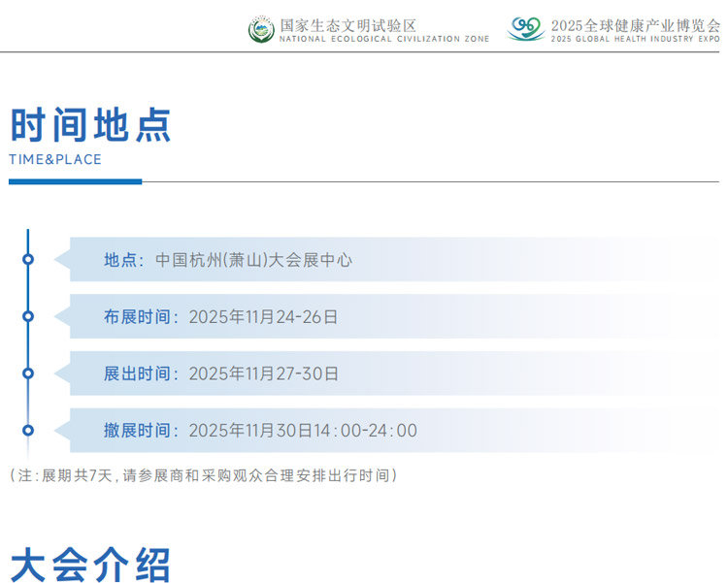
Task: Click the Global Health Industry Expo logo
Action: point(526,29)
